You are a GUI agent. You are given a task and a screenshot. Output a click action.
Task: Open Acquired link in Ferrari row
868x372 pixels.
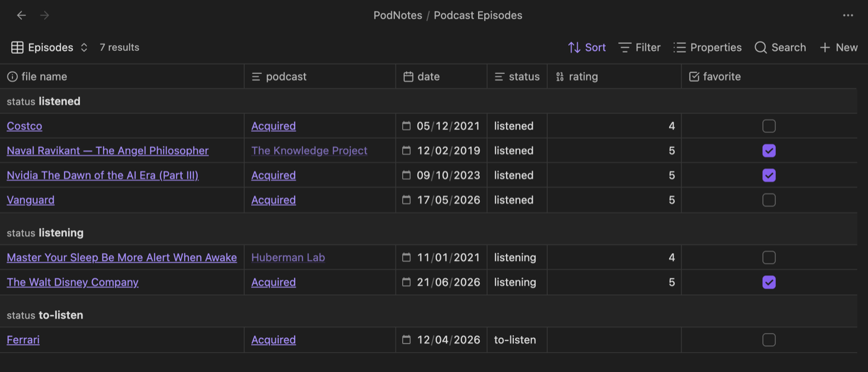[x=273, y=340]
